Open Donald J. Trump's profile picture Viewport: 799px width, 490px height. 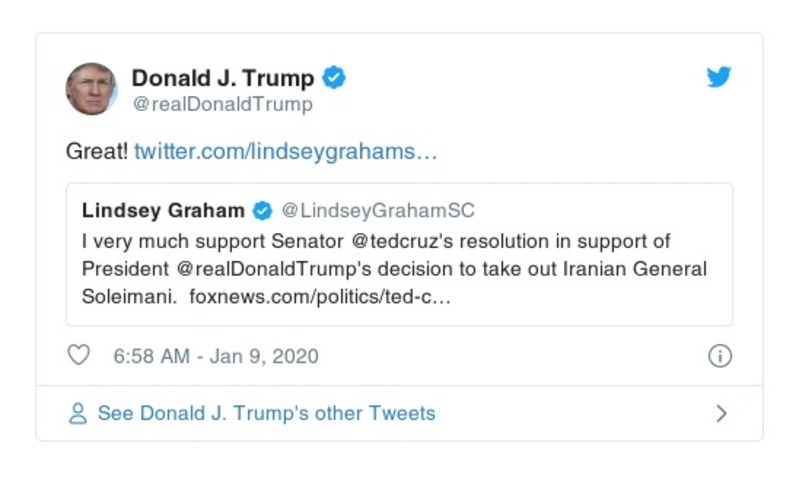click(91, 88)
